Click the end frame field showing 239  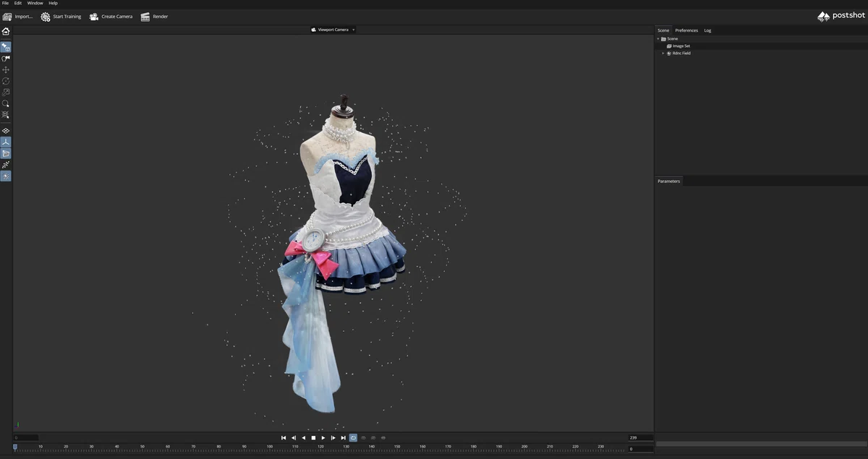(640, 437)
